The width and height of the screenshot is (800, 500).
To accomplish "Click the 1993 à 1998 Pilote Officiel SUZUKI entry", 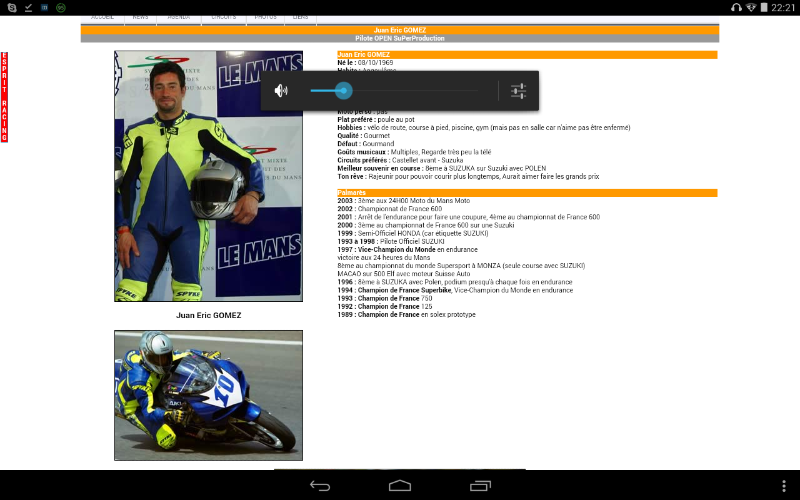I will click(x=391, y=241).
